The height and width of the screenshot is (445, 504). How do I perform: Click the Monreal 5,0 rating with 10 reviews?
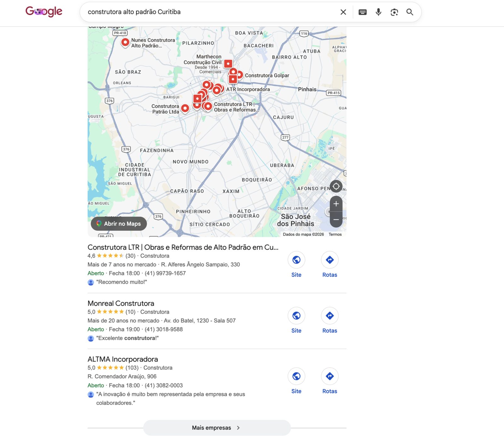[112, 312]
